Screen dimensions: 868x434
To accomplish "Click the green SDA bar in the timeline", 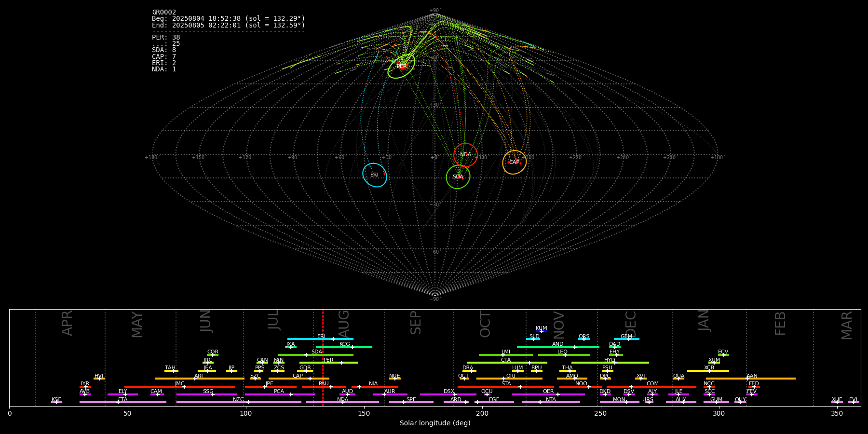I will pos(315,355).
